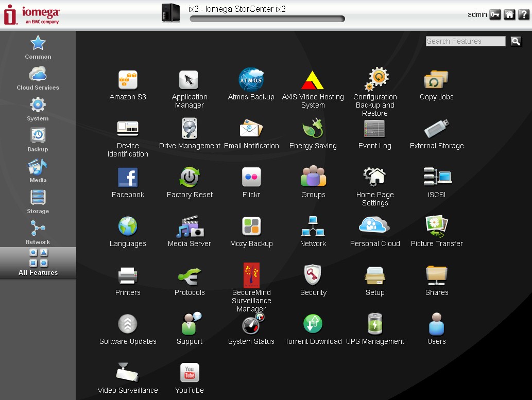Open Flickr feature
This screenshot has height=400, width=532.
coord(251,183)
